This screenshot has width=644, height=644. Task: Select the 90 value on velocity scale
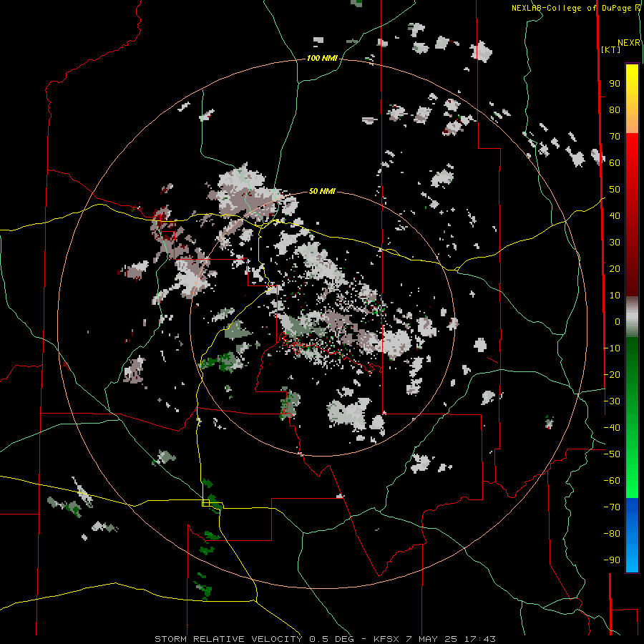click(x=615, y=84)
